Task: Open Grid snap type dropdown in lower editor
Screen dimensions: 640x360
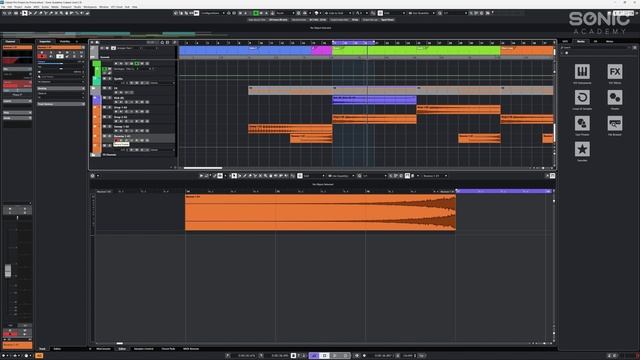Action: [x=314, y=176]
